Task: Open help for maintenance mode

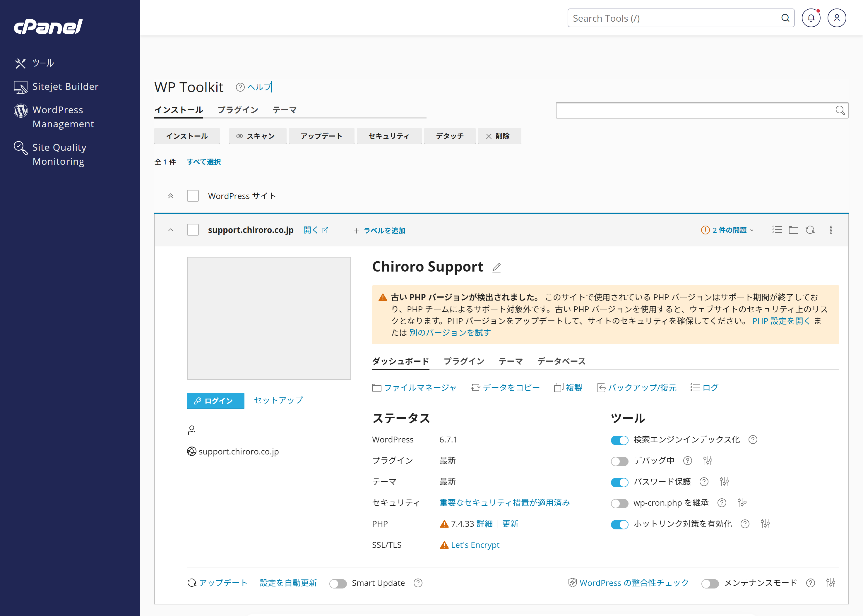Action: click(811, 583)
